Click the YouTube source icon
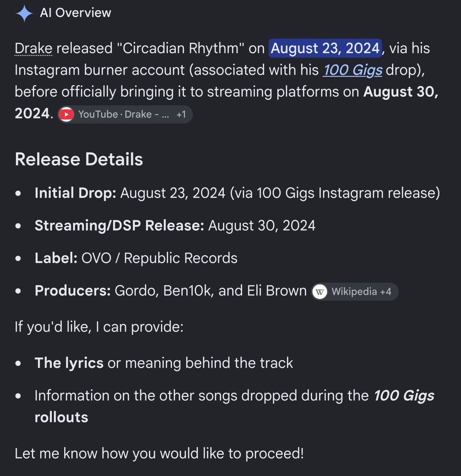The image size is (461, 476). 66,115
